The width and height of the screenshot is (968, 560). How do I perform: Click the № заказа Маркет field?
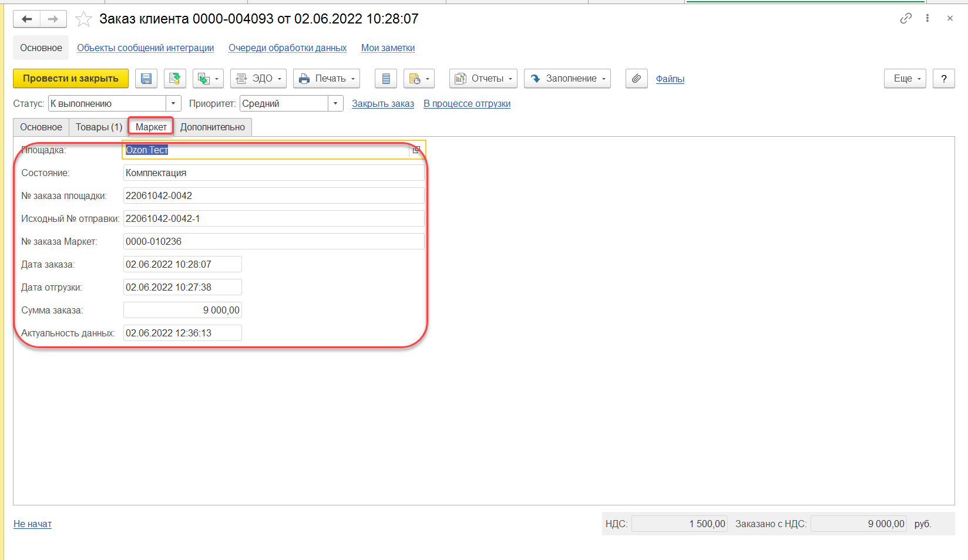(x=274, y=242)
